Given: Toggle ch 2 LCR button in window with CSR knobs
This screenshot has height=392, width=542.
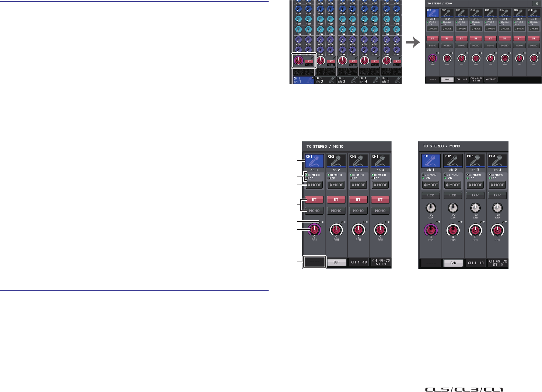Looking at the screenshot, I should pyautogui.click(x=453, y=195).
